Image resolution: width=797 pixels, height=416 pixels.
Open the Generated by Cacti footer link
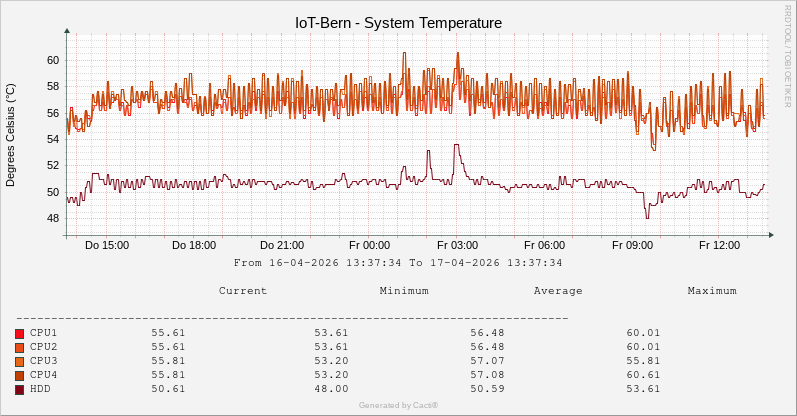coord(398,405)
